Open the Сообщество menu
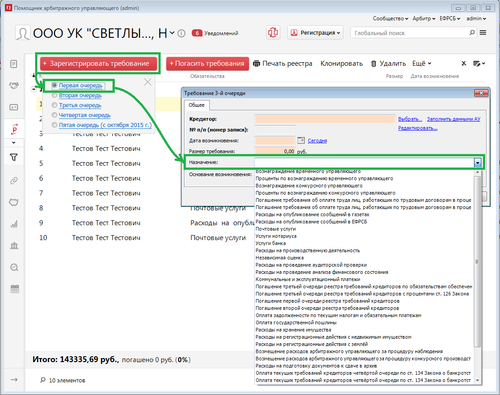The width and height of the screenshot is (500, 395). coord(390,19)
